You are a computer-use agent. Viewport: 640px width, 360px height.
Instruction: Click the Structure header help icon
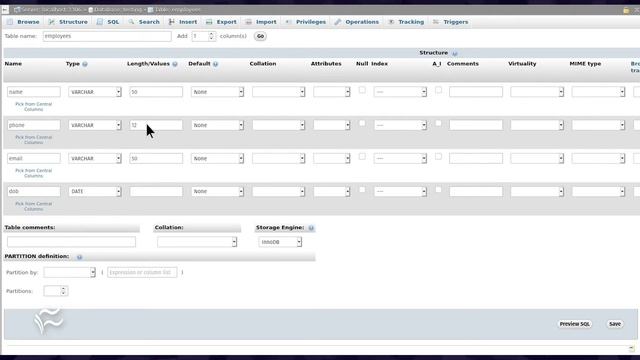point(455,53)
